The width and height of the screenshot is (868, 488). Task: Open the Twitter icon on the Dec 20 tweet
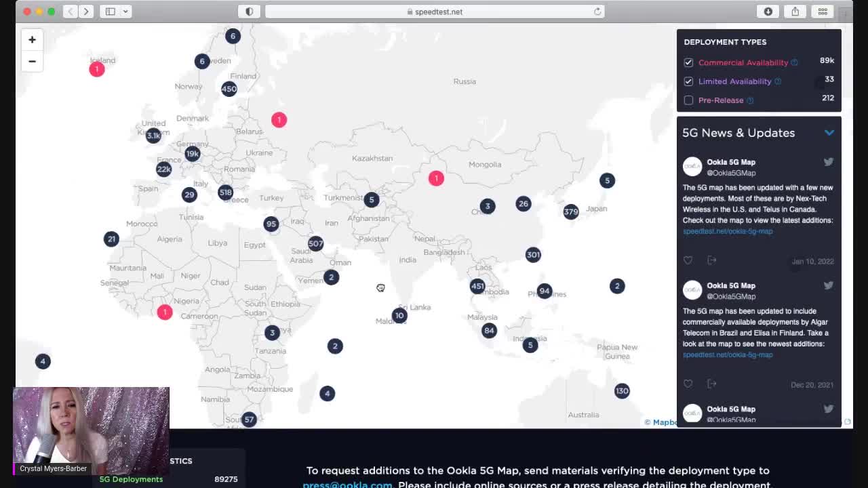[x=828, y=285]
